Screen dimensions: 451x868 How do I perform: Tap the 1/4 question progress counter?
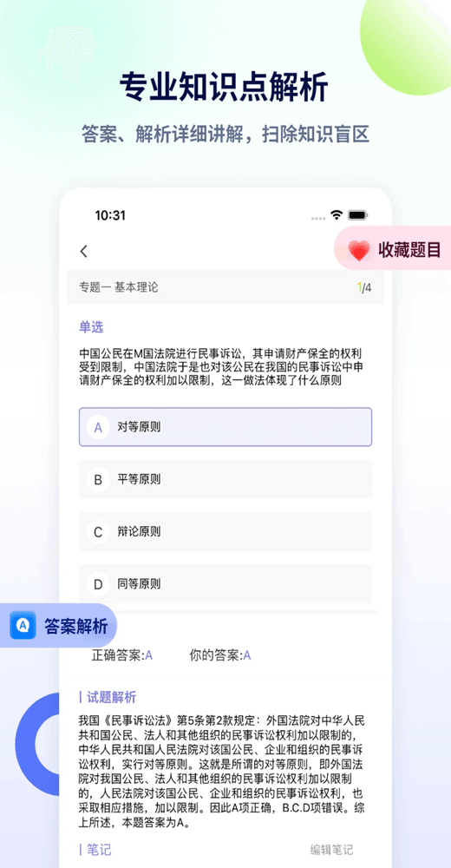click(364, 287)
